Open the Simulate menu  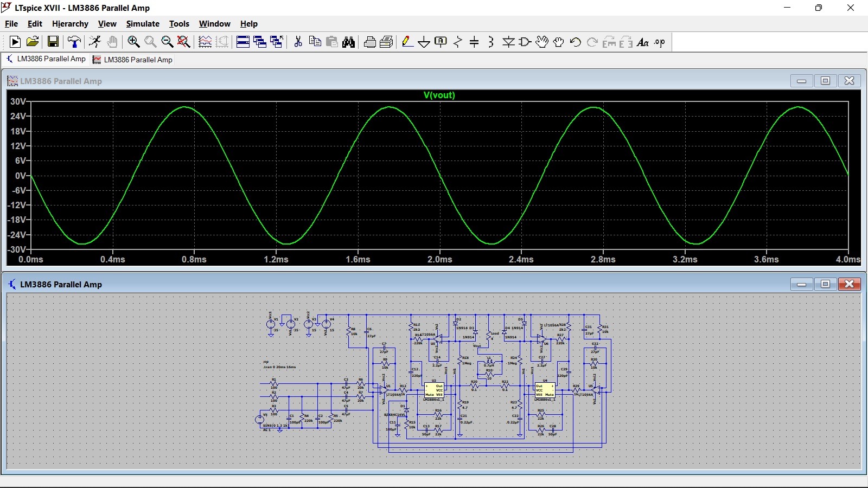[x=143, y=24]
